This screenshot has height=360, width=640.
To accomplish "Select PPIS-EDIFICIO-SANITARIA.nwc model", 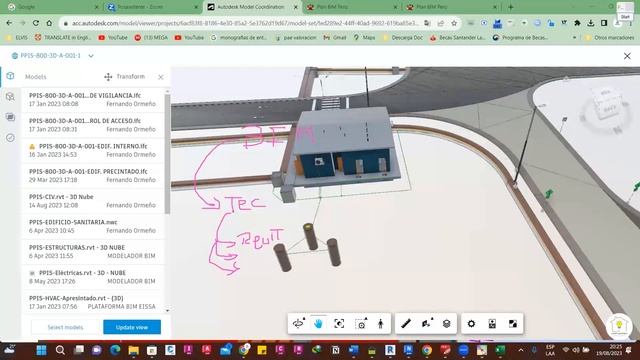I will 93,226.
